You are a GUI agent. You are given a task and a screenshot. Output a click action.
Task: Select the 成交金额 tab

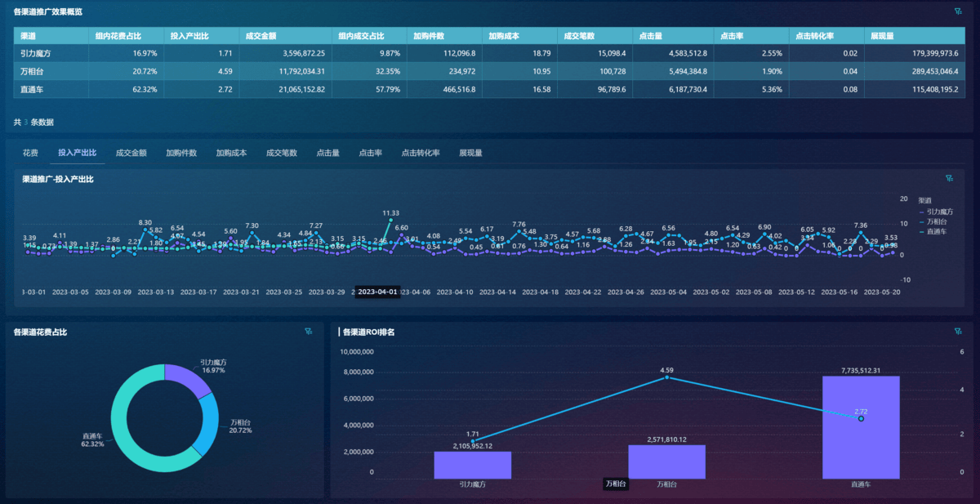131,153
